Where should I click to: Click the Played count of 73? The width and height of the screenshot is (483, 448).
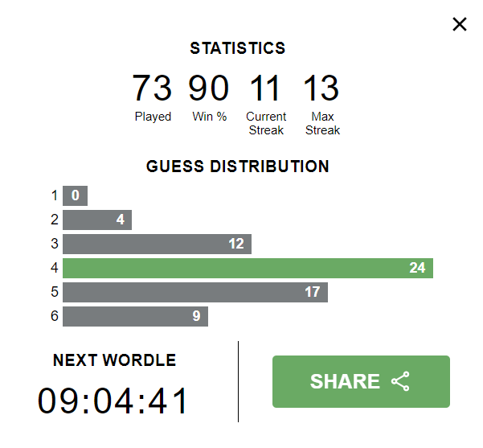(x=152, y=88)
